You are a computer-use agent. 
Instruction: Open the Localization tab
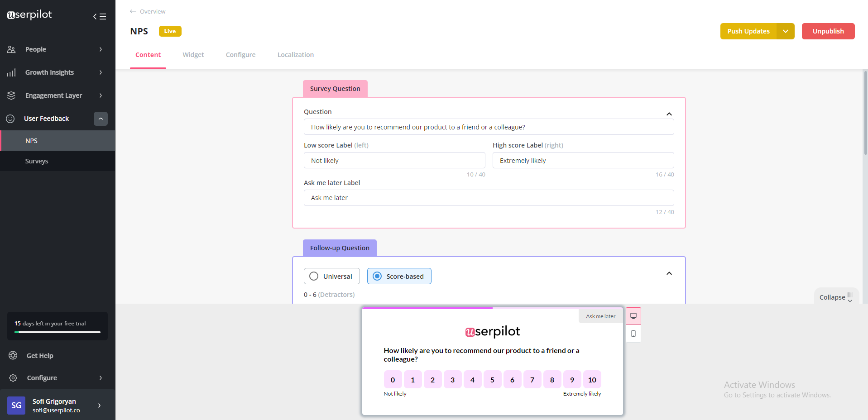click(x=295, y=54)
